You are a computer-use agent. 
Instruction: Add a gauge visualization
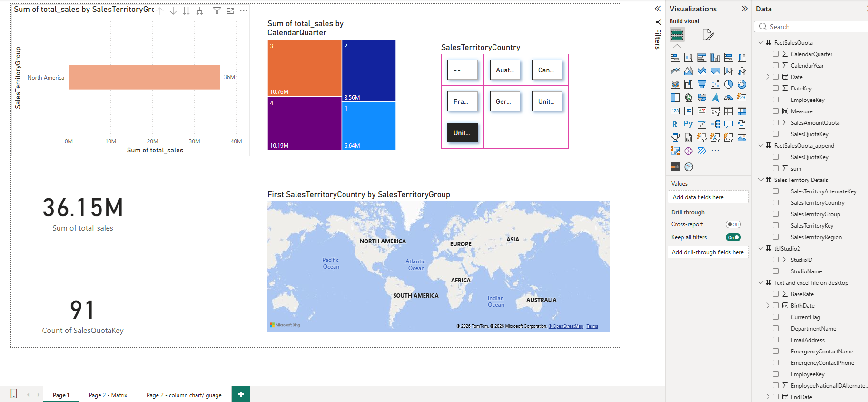coord(728,98)
